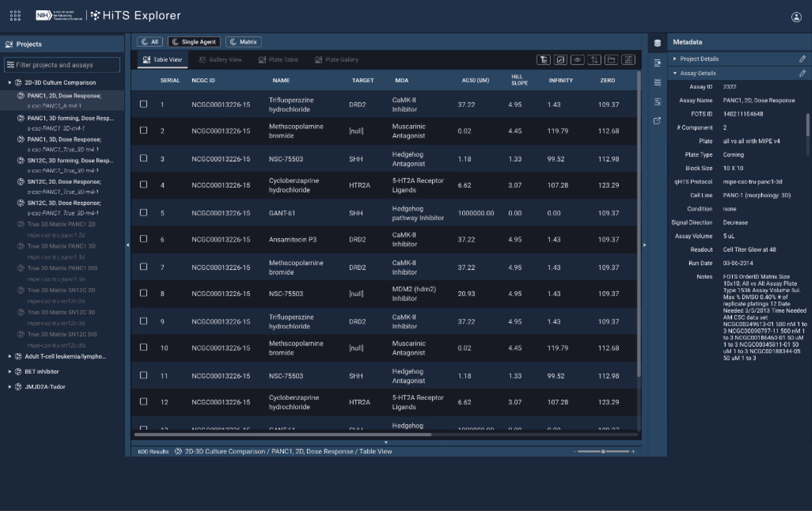
Task: Click the horizontal table scrollbar
Action: click(x=283, y=434)
